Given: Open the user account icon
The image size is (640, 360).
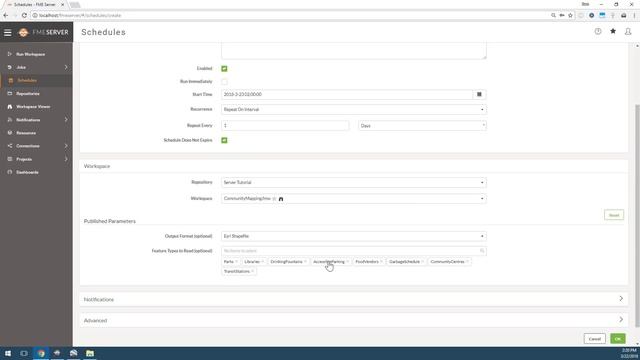Looking at the screenshot, I should (628, 31).
